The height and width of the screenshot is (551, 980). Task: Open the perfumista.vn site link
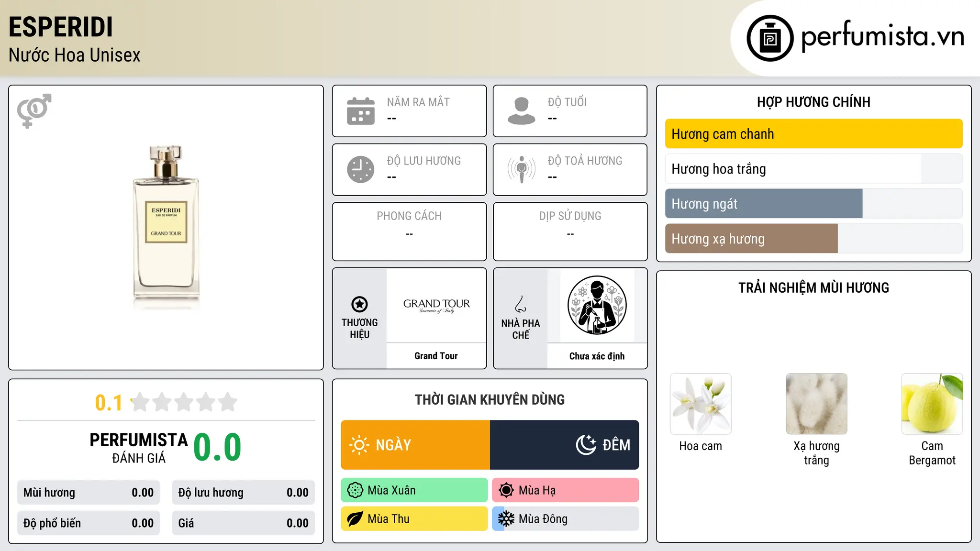click(883, 36)
